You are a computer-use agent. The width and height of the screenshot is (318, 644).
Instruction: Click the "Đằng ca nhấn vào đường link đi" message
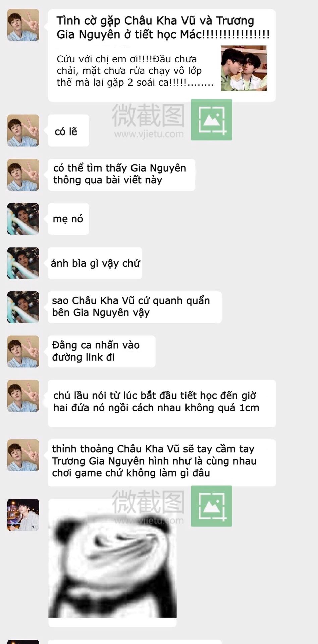(101, 351)
